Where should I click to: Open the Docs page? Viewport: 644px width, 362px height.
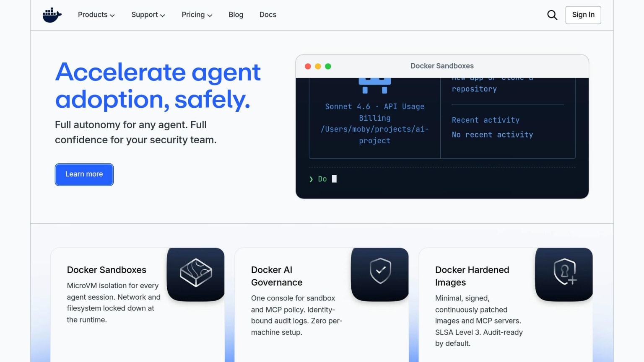[268, 15]
